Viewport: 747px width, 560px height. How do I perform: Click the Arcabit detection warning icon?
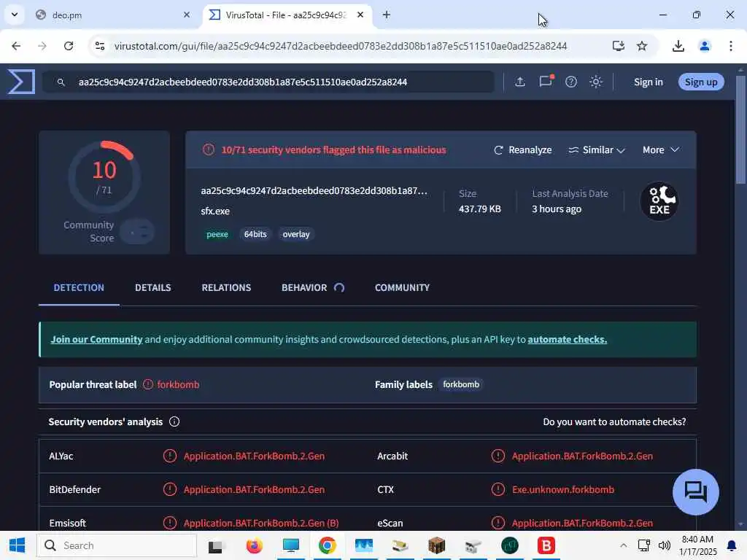498,456
